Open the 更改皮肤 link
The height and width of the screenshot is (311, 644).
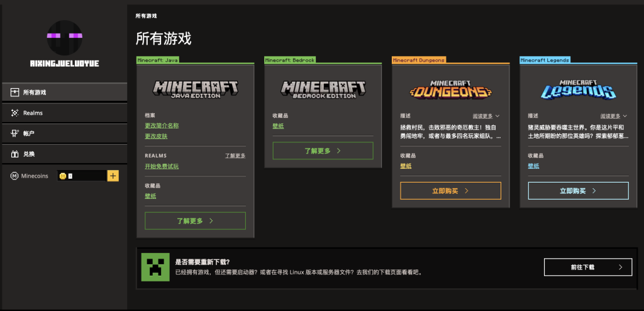[x=156, y=136]
